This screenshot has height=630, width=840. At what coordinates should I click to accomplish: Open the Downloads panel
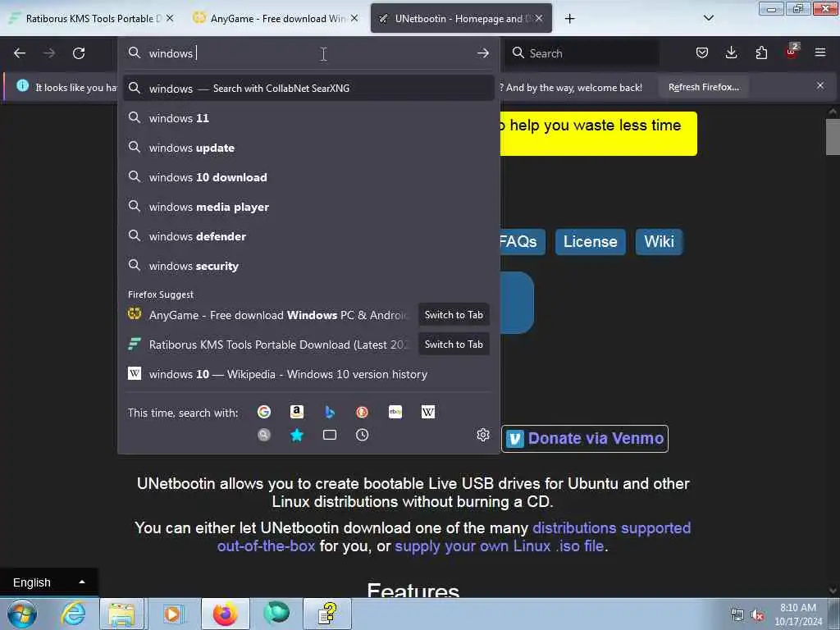click(x=731, y=52)
